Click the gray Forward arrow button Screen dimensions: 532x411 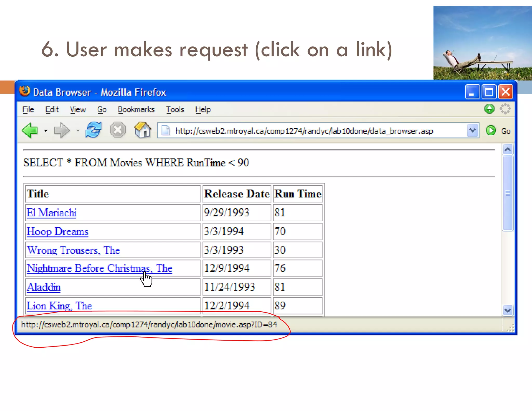(x=61, y=130)
